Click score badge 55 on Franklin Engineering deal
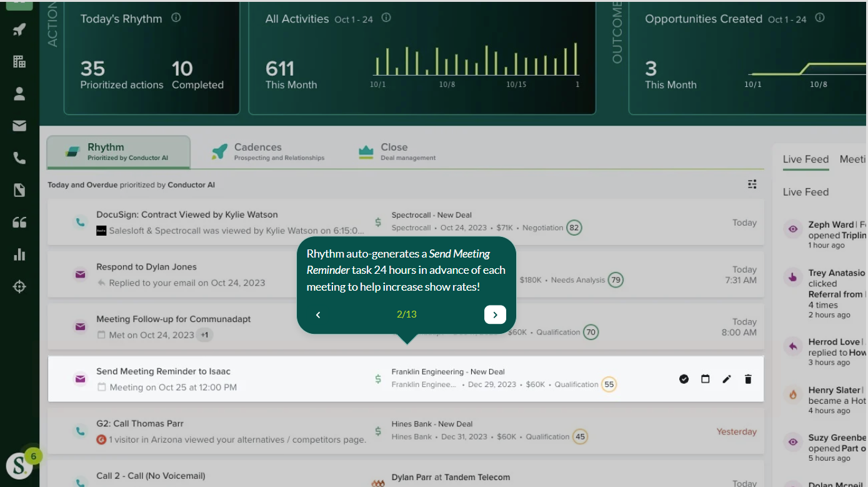 [x=609, y=384]
